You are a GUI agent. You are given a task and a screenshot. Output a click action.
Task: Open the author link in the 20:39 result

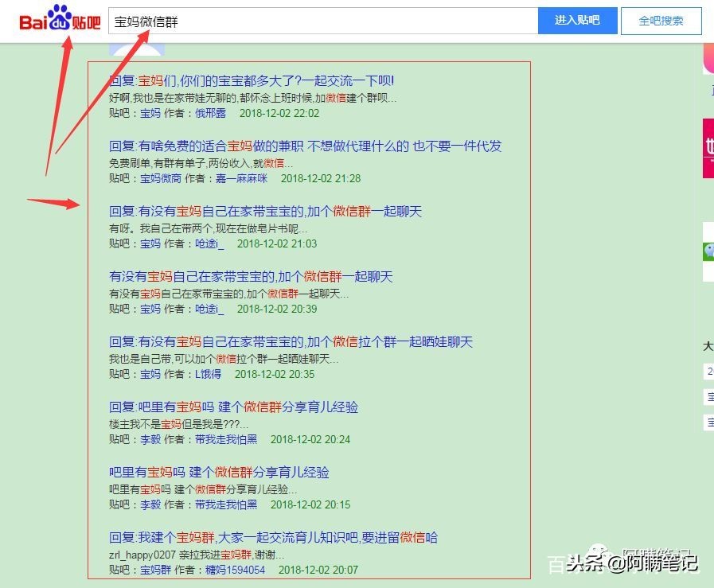coord(209,309)
